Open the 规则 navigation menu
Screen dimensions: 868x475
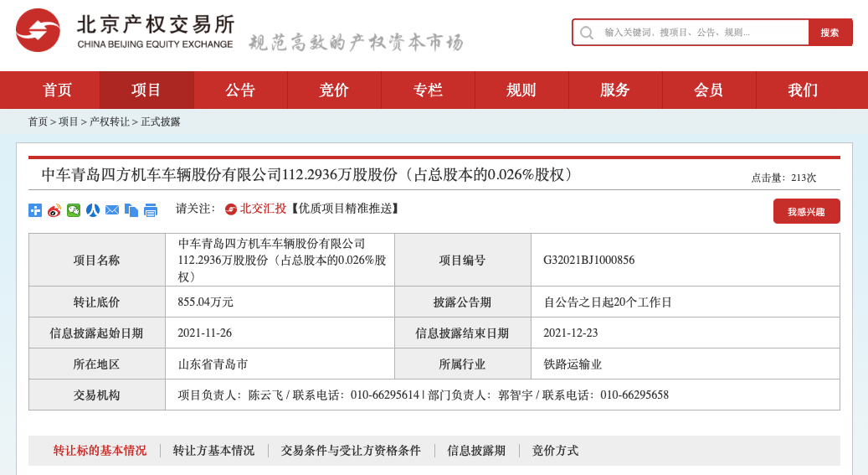click(x=521, y=90)
